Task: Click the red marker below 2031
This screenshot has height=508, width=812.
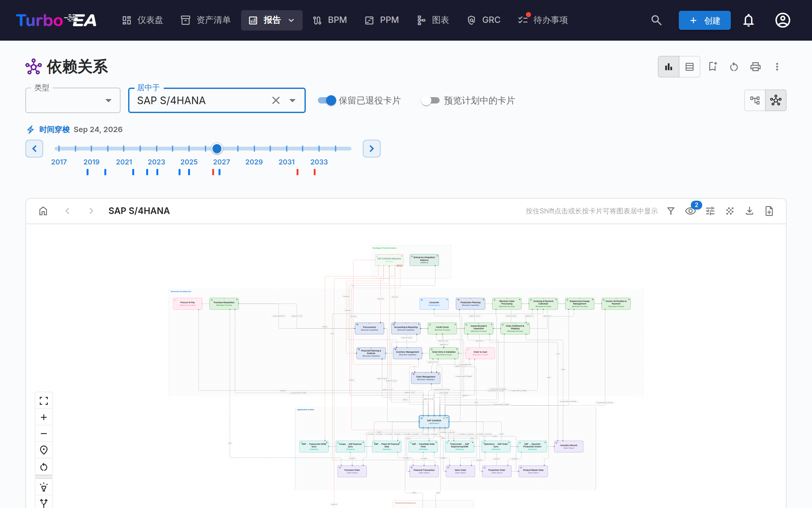Action: coord(297,172)
